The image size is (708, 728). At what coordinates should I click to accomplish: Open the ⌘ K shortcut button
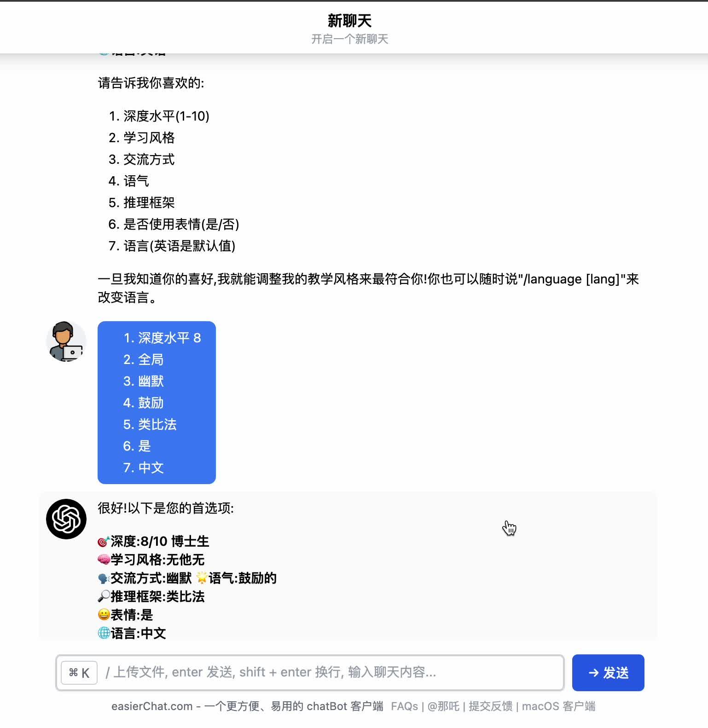click(x=79, y=673)
